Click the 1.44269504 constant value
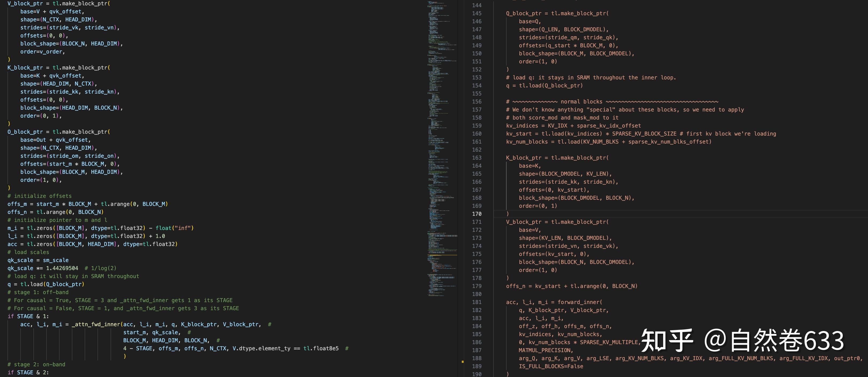 click(x=62, y=268)
